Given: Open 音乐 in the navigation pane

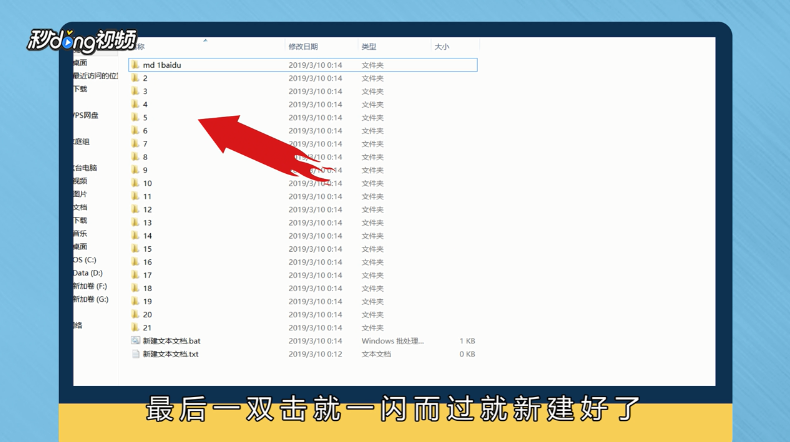Looking at the screenshot, I should point(81,233).
